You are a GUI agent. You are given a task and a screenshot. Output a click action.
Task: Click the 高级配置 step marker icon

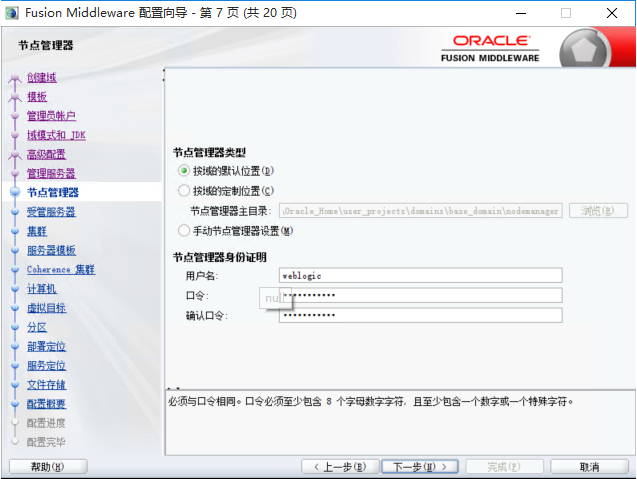click(x=15, y=154)
